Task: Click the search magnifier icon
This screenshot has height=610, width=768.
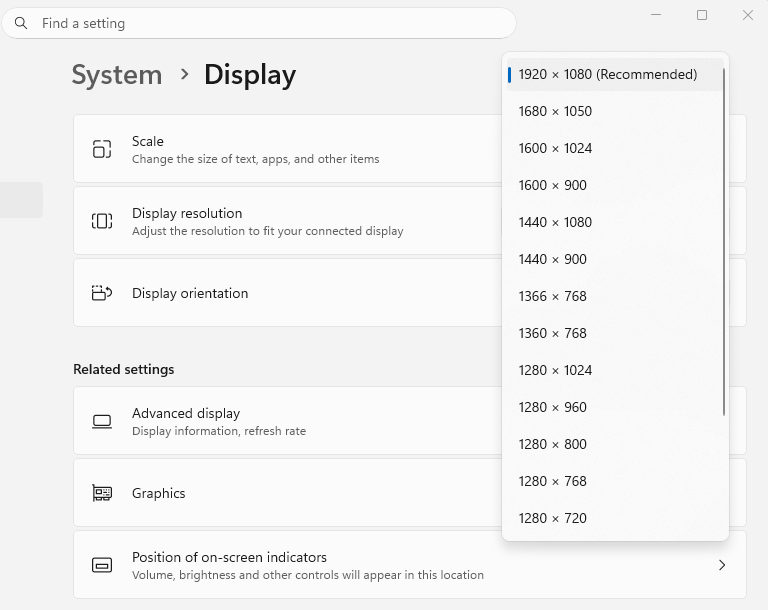Action: pyautogui.click(x=21, y=23)
